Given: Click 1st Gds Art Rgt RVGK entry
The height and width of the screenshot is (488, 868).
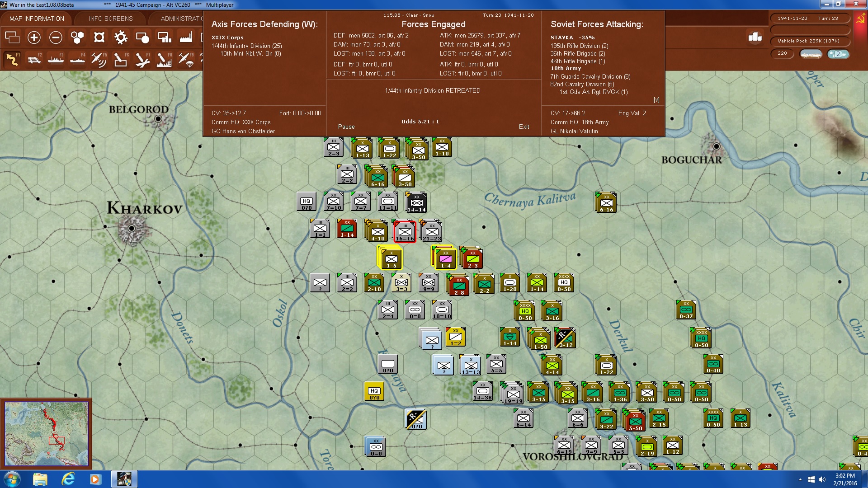Looking at the screenshot, I should (x=594, y=92).
